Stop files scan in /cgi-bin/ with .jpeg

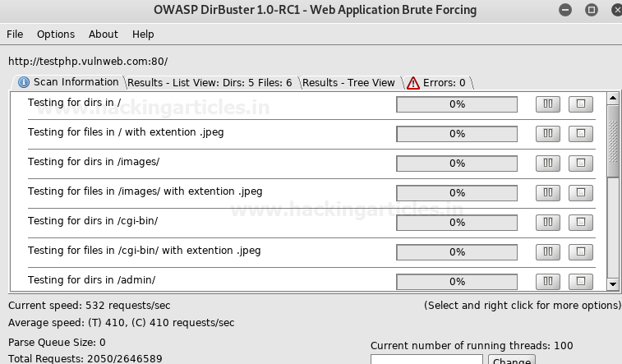coord(581,252)
